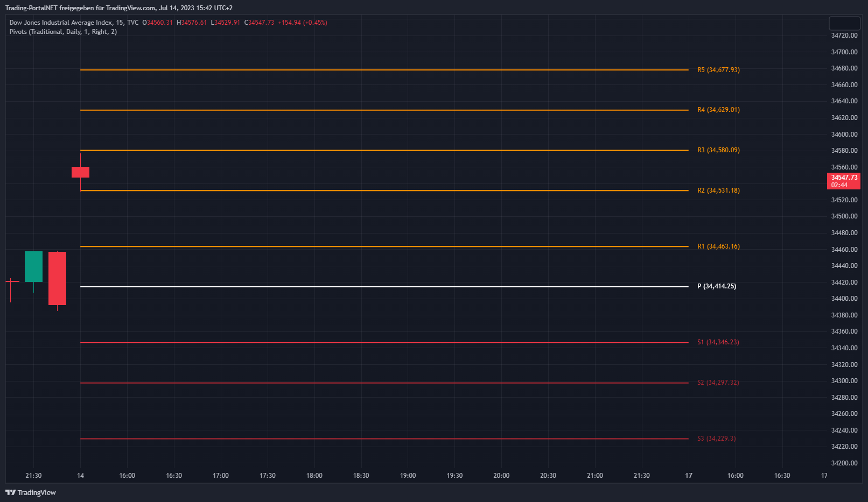Click the 17:00 time axis label

(x=221, y=476)
